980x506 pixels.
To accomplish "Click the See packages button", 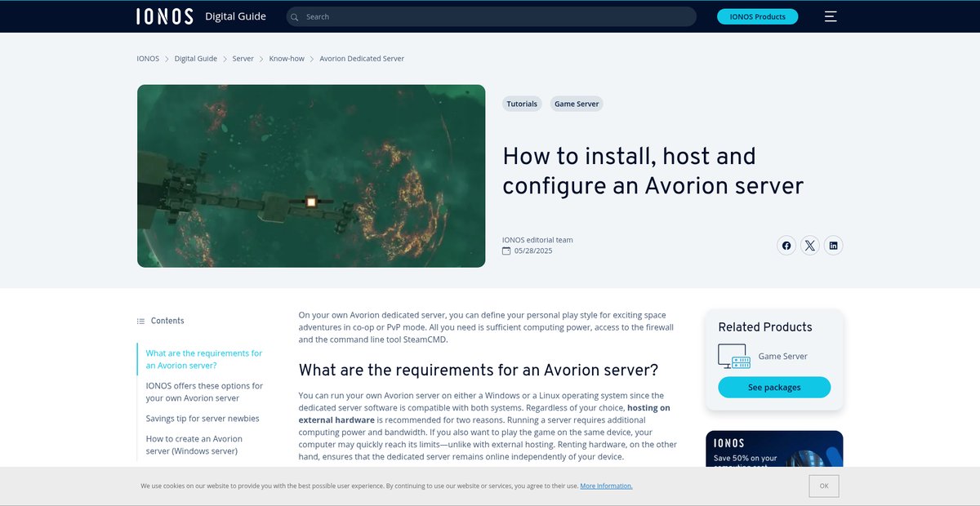I will point(774,388).
